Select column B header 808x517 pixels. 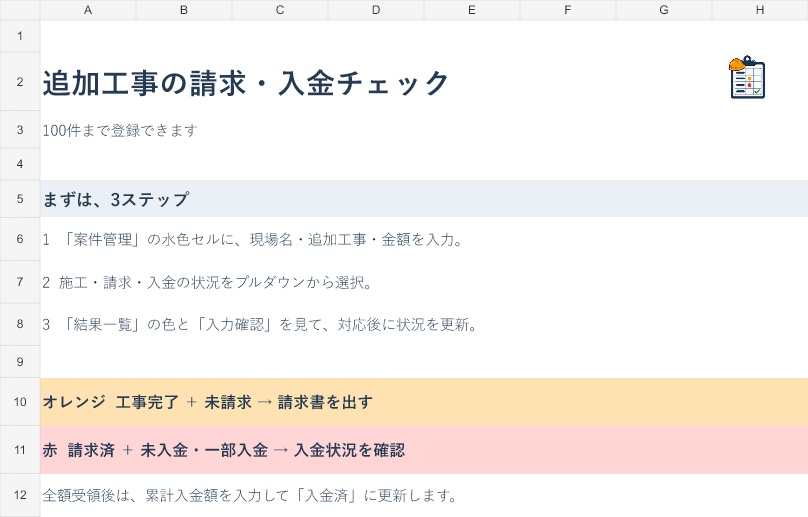click(x=184, y=10)
